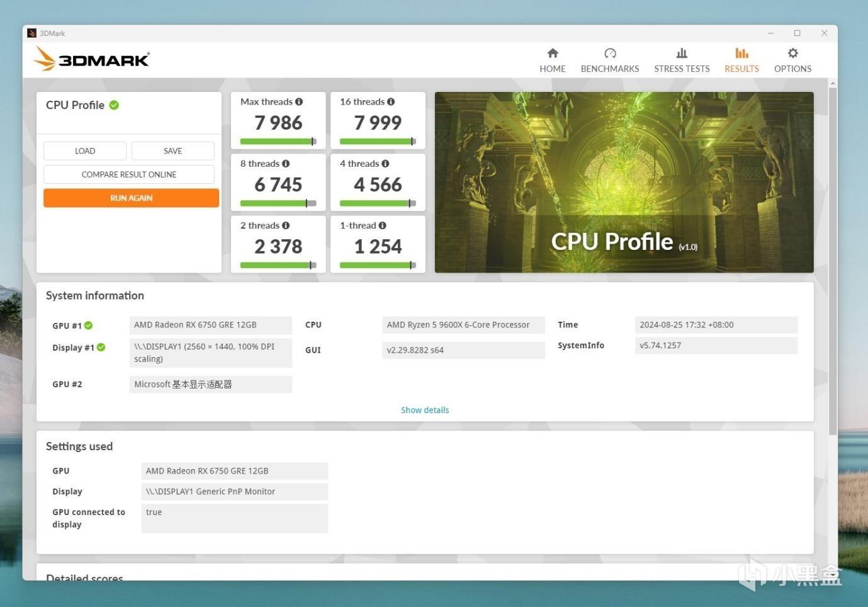This screenshot has width=868, height=607.
Task: Click green check icon beside GPU #1
Action: click(89, 326)
